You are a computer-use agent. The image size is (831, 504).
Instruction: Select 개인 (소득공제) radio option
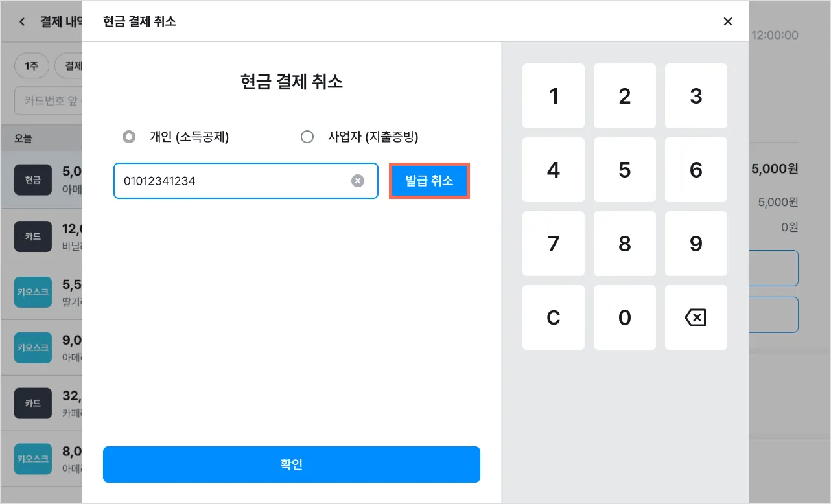click(x=129, y=137)
